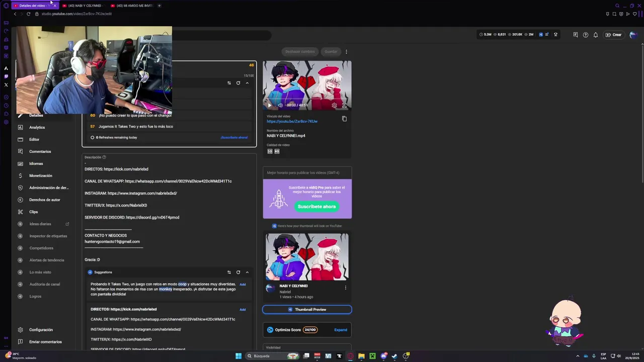Go back in the browser
The height and width of the screenshot is (362, 644).
(15, 14)
